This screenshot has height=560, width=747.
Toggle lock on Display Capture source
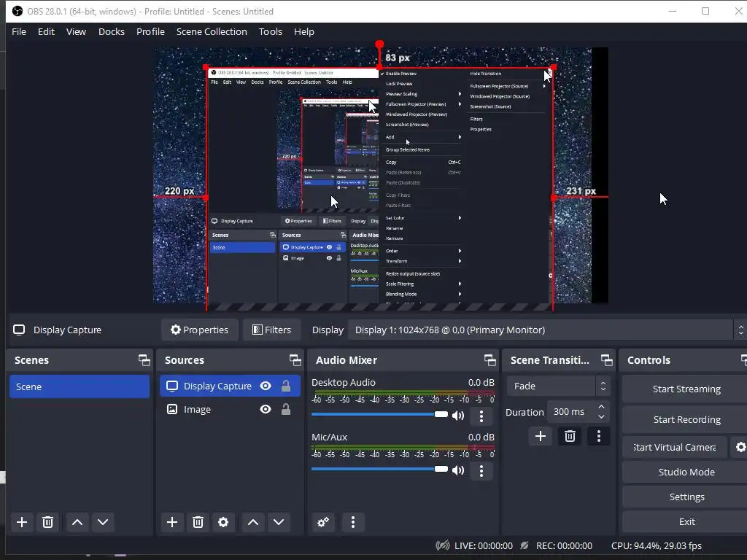[286, 386]
